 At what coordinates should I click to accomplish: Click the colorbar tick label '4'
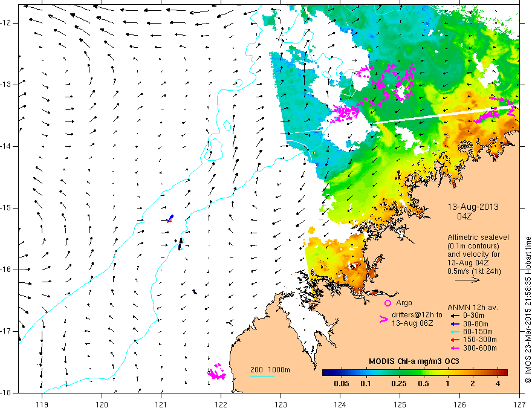(x=498, y=384)
